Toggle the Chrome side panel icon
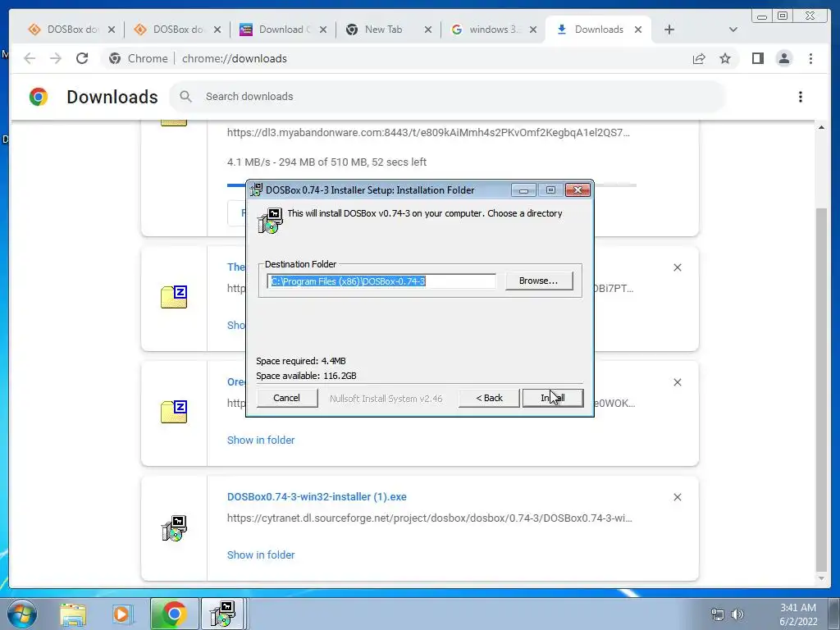 click(757, 58)
